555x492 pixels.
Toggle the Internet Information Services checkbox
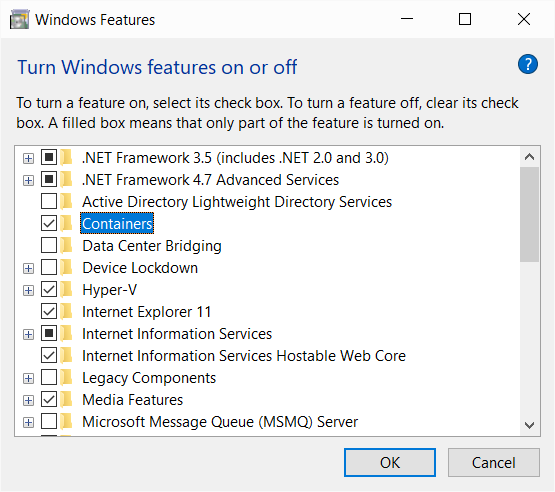[x=49, y=333]
